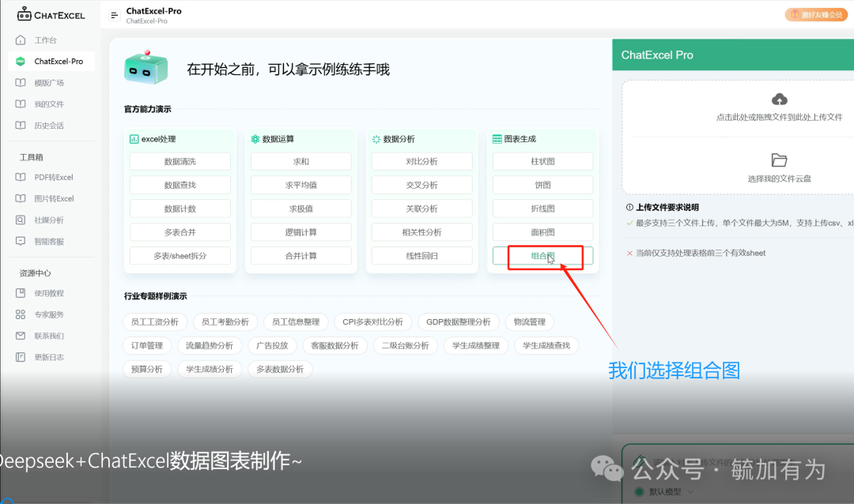Screen dimensions: 854x504
Task: Click the 求平均值 example button
Action: tap(301, 185)
